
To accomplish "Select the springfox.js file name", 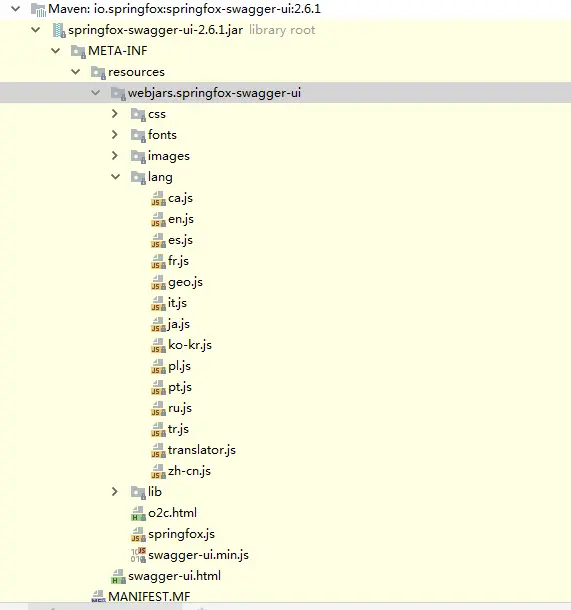I will (181, 535).
